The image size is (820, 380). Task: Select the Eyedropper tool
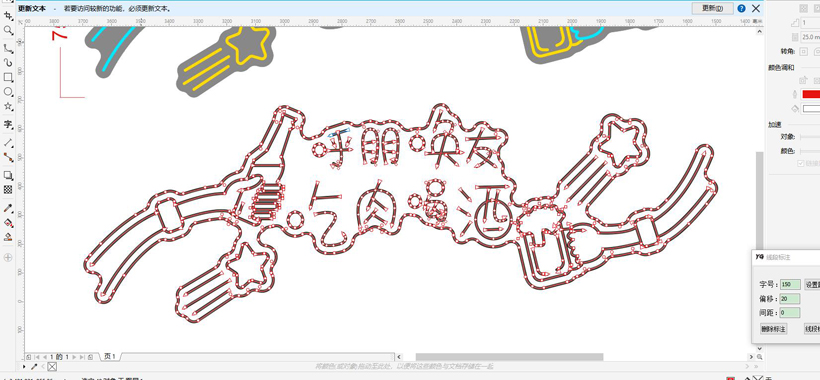[8, 208]
